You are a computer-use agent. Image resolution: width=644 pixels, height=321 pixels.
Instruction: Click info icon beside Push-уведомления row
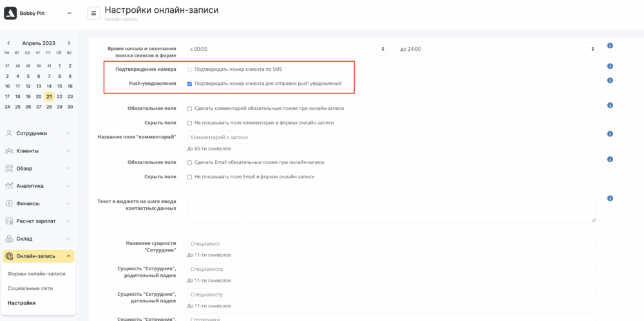pyautogui.click(x=609, y=80)
